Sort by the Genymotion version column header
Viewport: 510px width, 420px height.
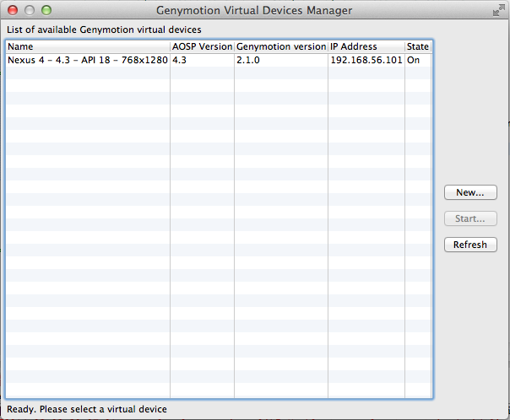(281, 46)
